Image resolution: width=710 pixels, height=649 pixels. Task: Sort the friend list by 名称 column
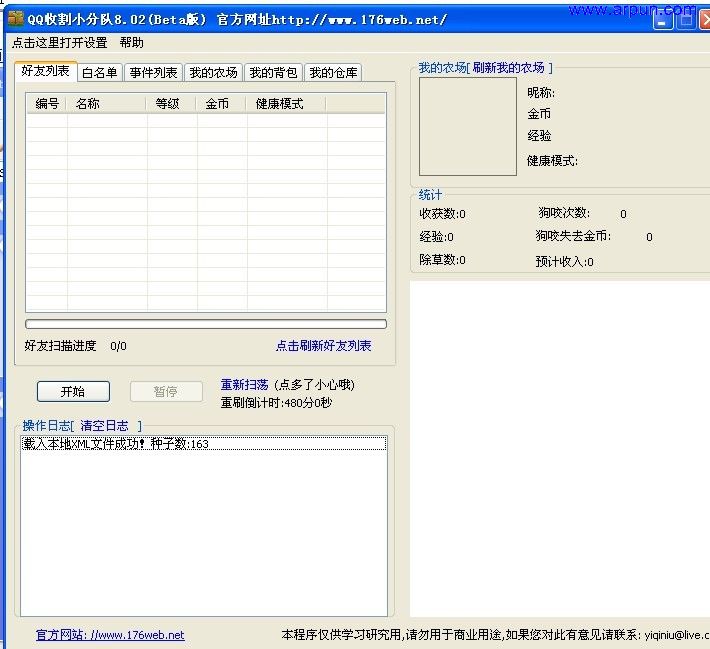click(107, 104)
